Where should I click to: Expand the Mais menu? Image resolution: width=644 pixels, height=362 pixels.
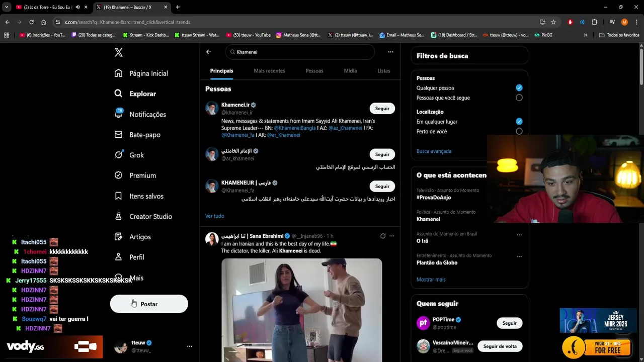click(x=129, y=278)
